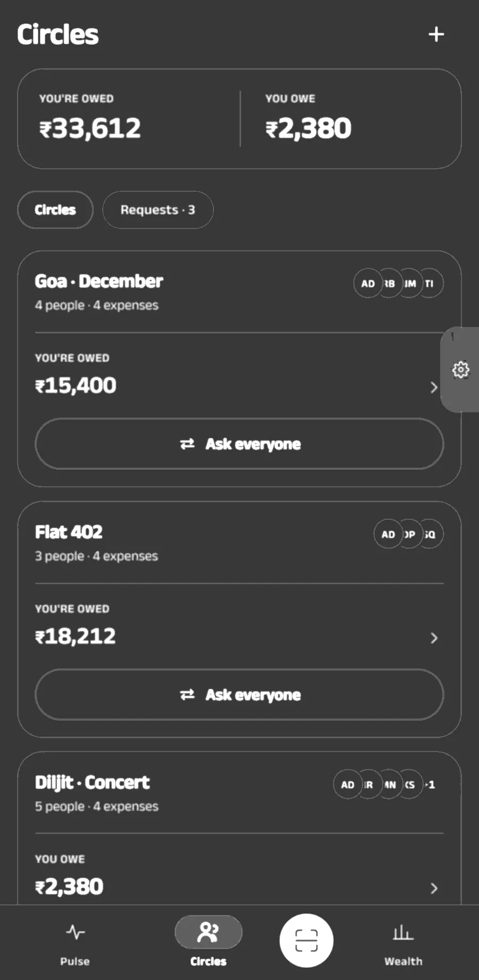479x980 pixels.
Task: Switch to the Requests · 3 pill
Action: 158,210
